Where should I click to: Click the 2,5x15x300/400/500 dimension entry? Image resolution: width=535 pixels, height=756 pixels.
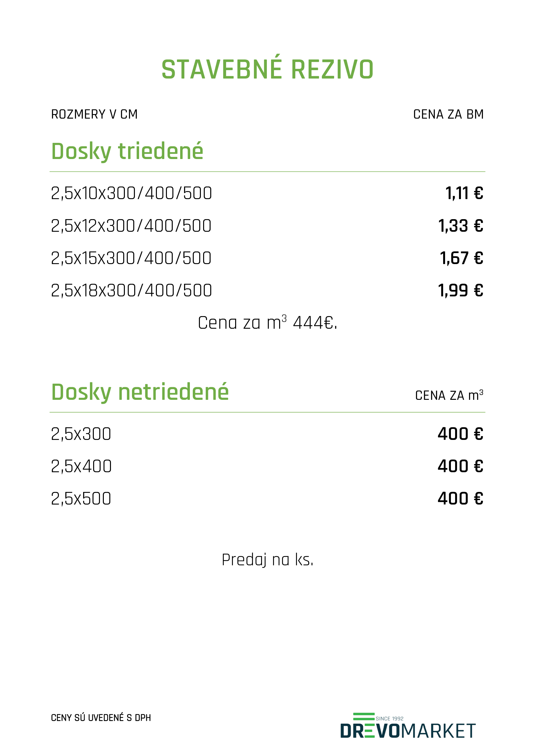131,258
